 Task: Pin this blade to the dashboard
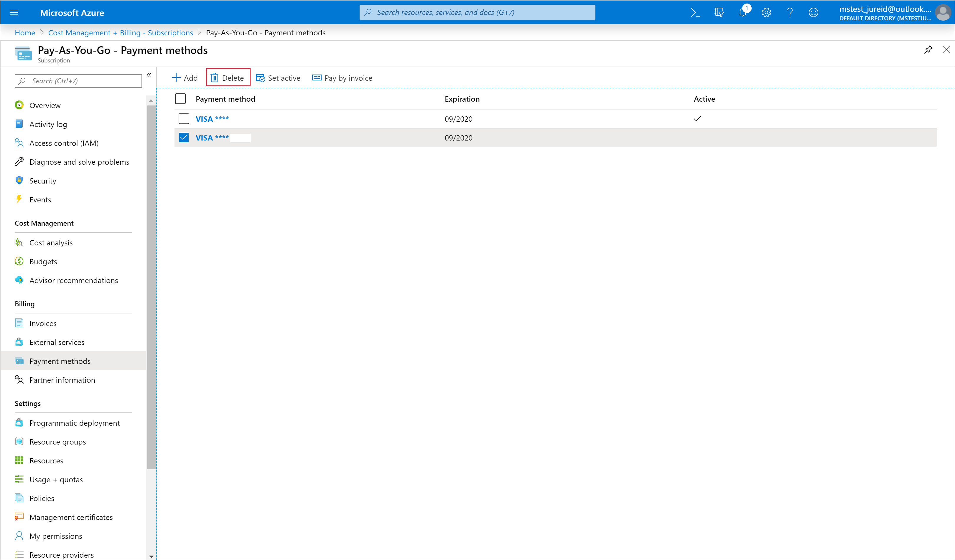tap(928, 49)
